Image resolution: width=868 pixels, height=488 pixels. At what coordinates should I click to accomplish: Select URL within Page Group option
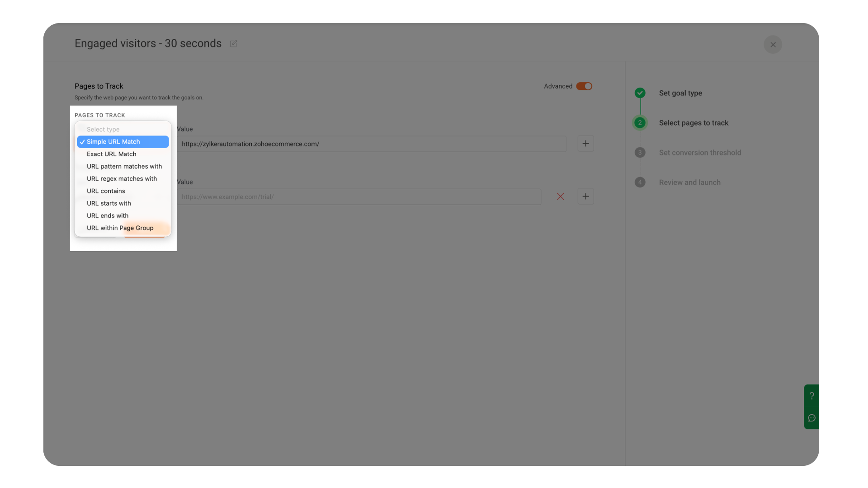click(120, 228)
